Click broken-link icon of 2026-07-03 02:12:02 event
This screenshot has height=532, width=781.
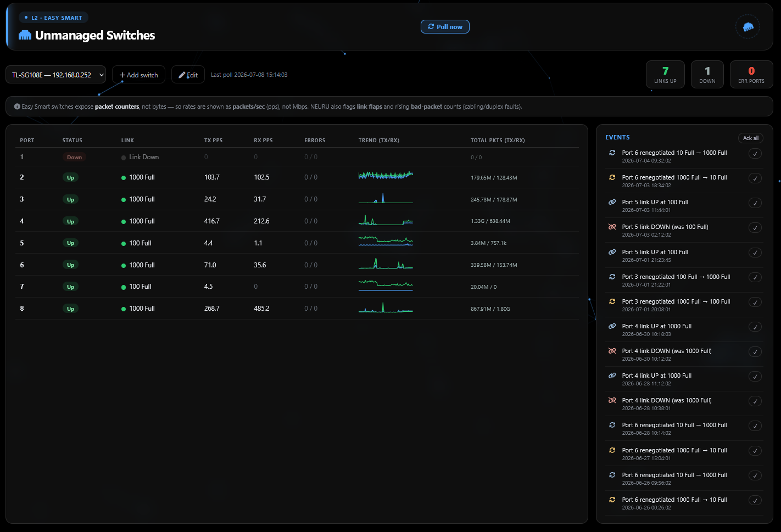click(612, 227)
